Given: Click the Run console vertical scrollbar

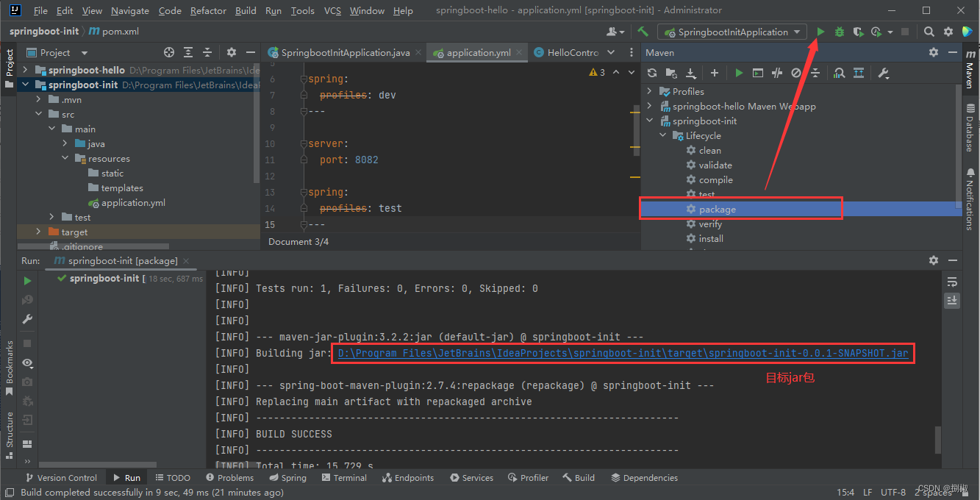Looking at the screenshot, I should (937, 440).
